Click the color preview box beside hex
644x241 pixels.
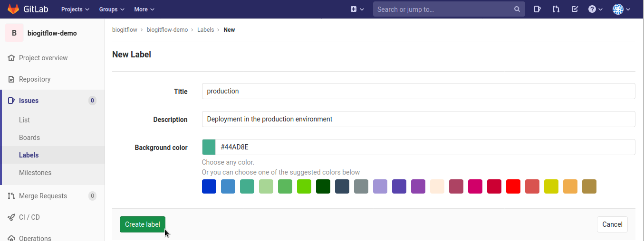click(209, 147)
